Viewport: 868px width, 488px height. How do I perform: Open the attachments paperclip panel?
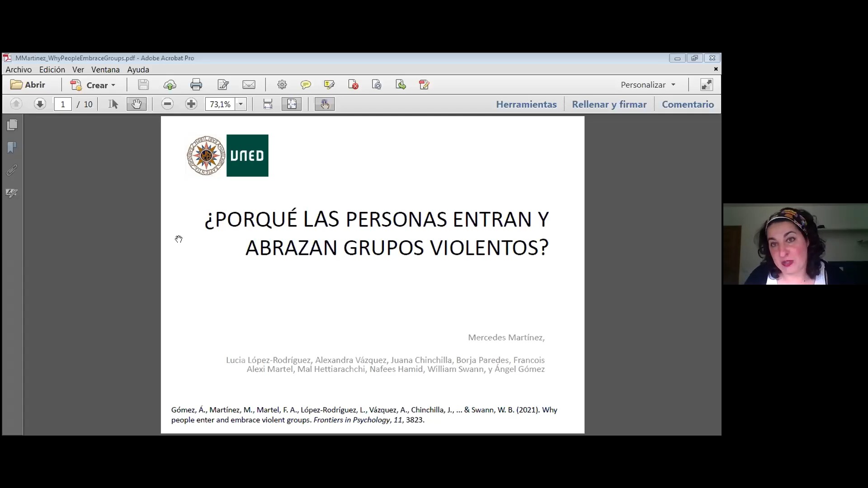point(12,170)
